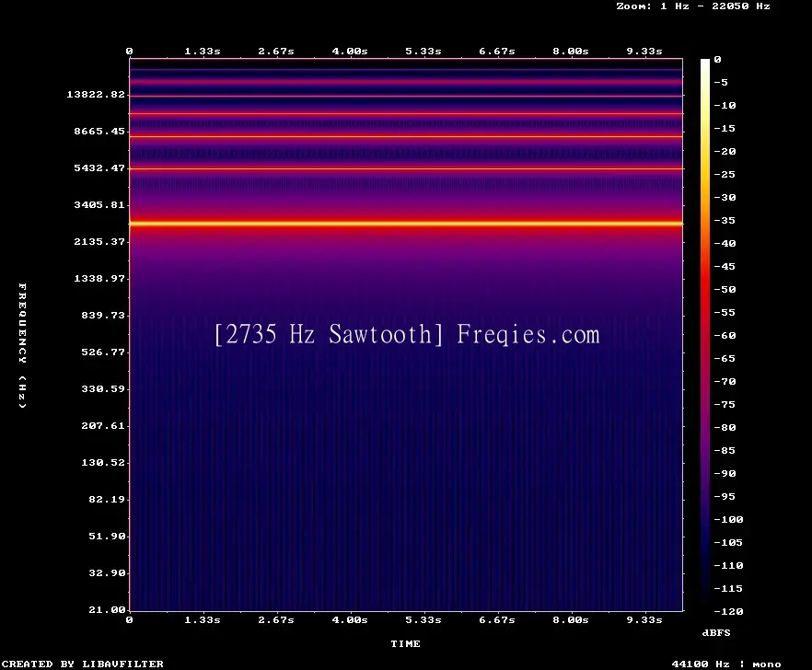Click the 51.90 frequency axis label
812x670 pixels.
tap(107, 536)
